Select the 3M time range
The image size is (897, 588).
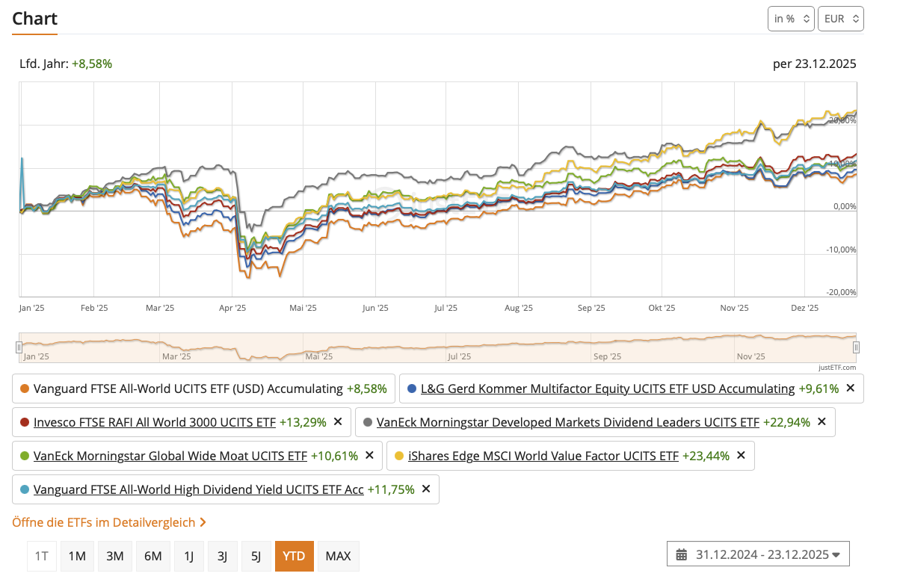point(114,556)
